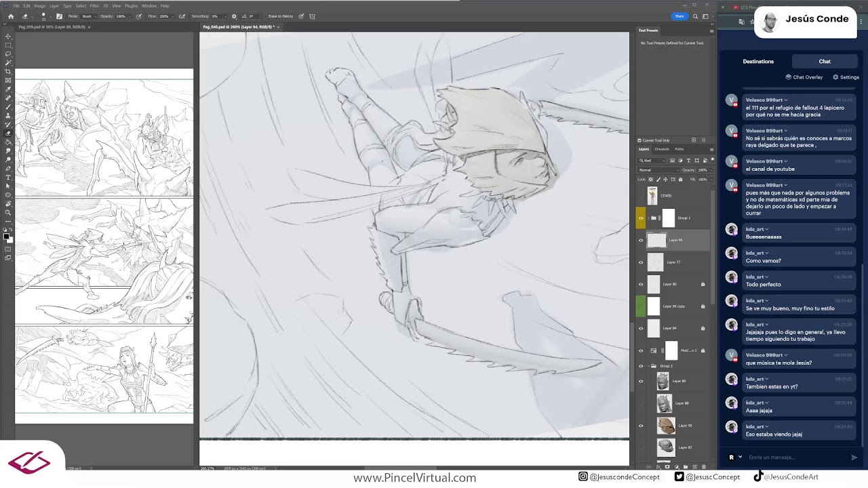Viewport: 868px width, 488px height.
Task: Open the Filter menu
Action: coord(94,5)
